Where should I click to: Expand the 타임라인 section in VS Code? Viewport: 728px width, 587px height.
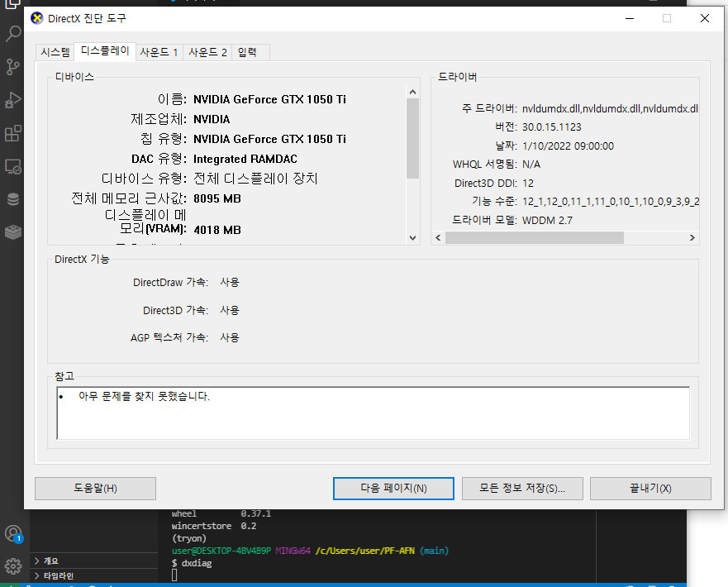(94, 576)
